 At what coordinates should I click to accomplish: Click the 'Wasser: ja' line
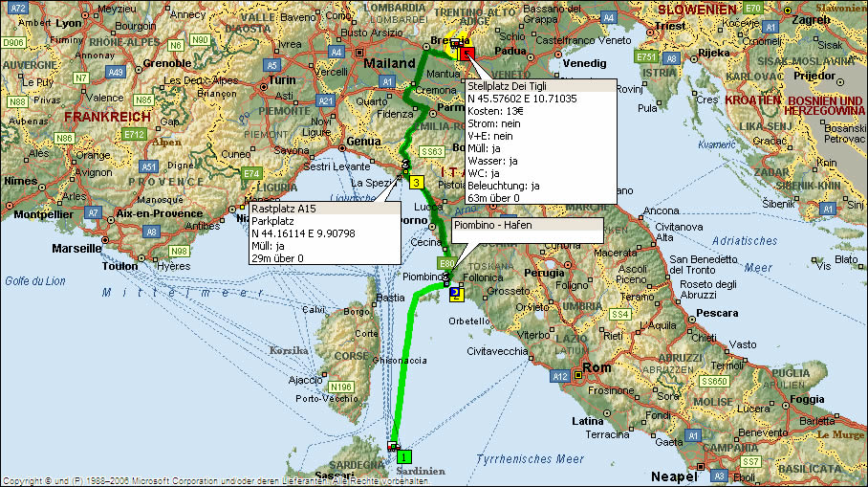492,161
